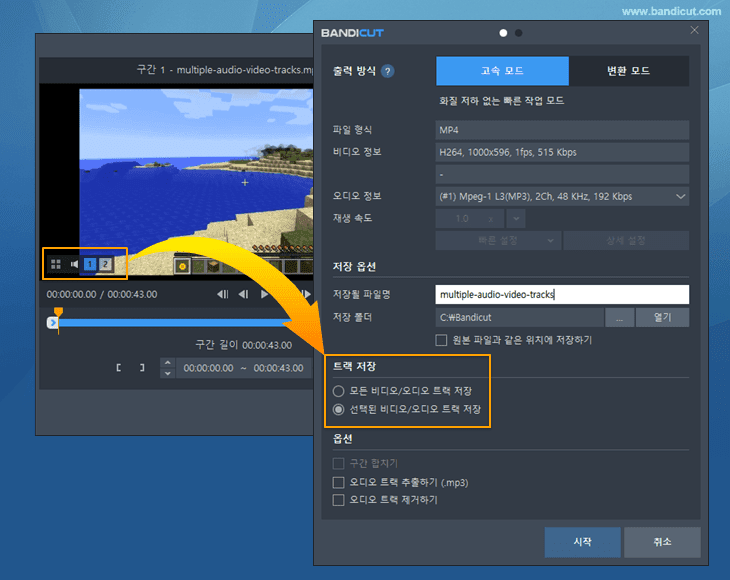Click the 취소 button
This screenshot has width=730, height=580.
pyautogui.click(x=662, y=542)
